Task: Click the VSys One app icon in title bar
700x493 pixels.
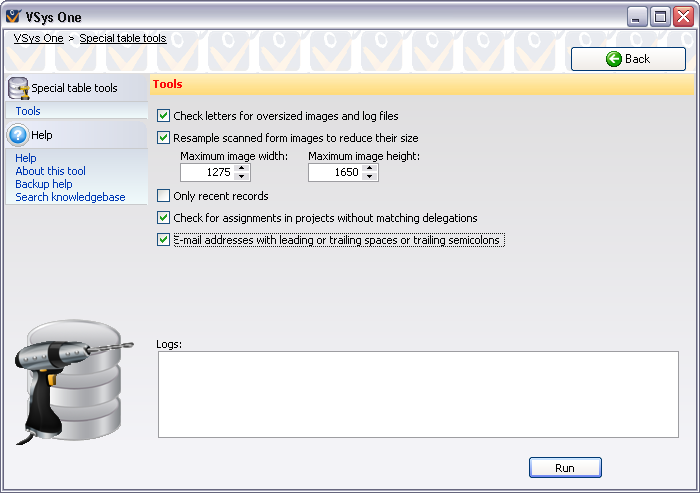Action: tap(13, 17)
